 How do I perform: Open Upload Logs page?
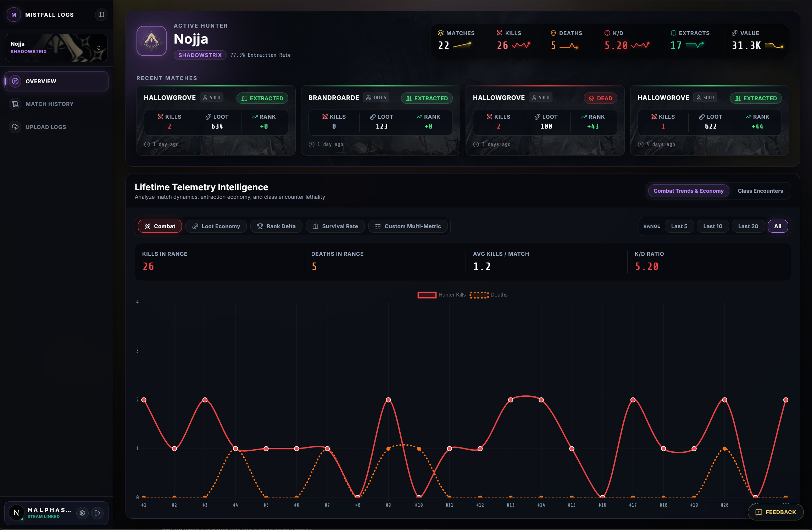(56, 127)
